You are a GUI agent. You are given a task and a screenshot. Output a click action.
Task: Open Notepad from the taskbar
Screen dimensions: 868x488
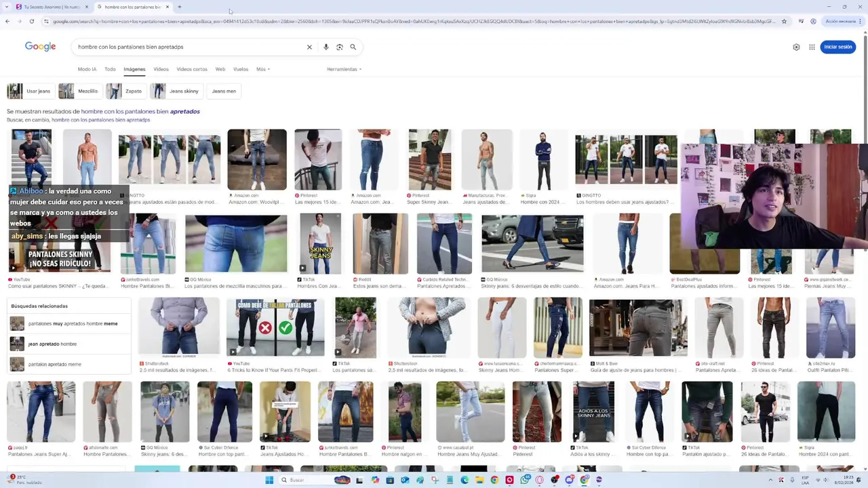coord(450,480)
